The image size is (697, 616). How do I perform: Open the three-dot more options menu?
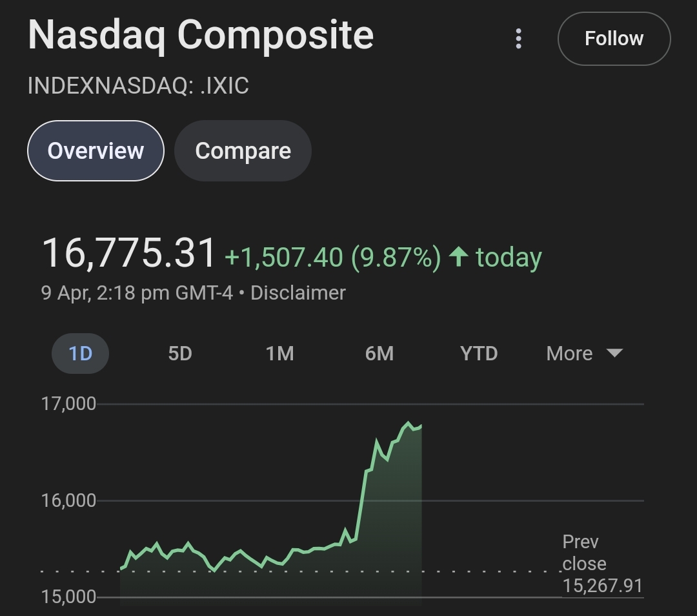pos(518,39)
